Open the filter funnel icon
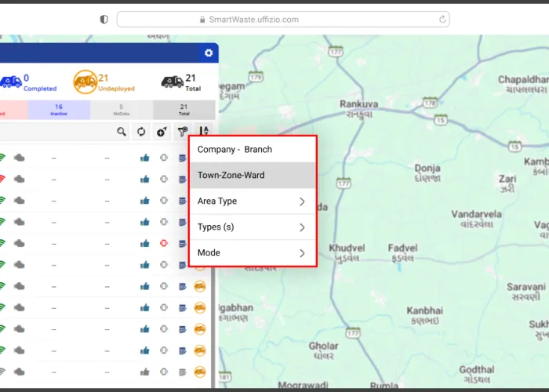Viewport: 549px width, 392px height. [x=182, y=132]
